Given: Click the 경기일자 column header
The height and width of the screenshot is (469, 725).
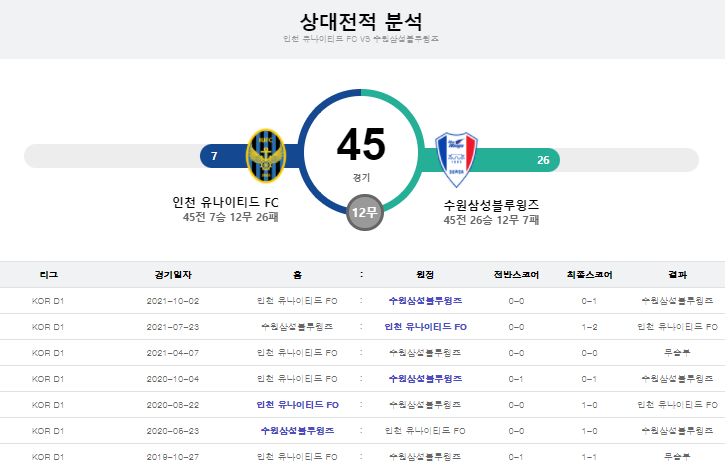Looking at the screenshot, I should 173,275.
